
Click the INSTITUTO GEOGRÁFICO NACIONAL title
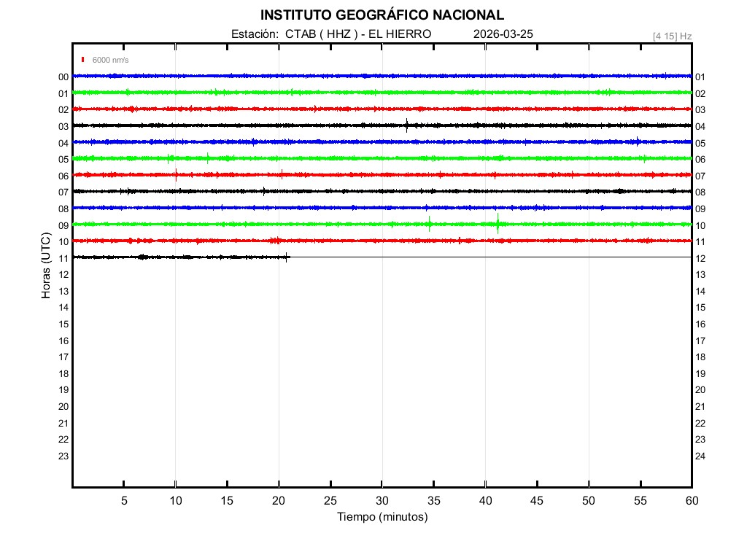(x=382, y=15)
